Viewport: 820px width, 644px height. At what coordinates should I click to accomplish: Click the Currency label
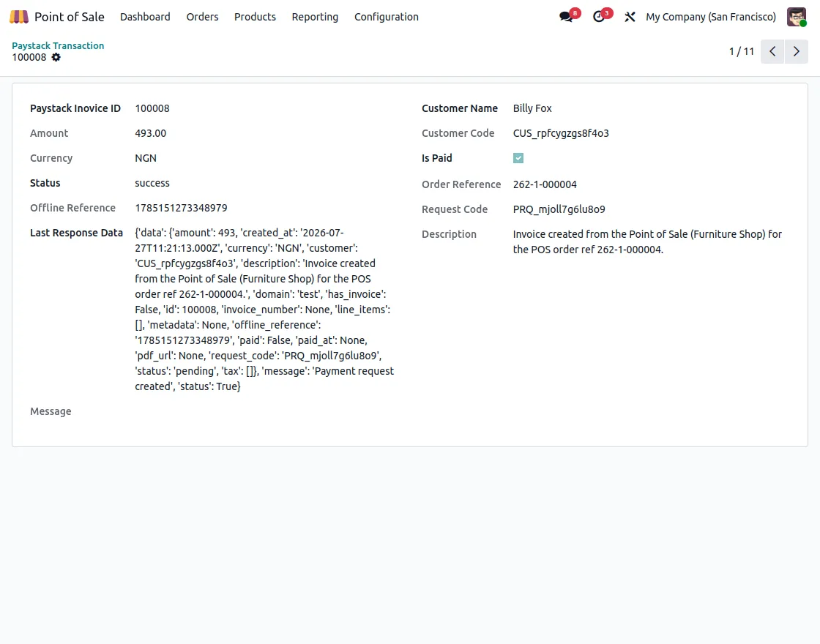pyautogui.click(x=51, y=158)
